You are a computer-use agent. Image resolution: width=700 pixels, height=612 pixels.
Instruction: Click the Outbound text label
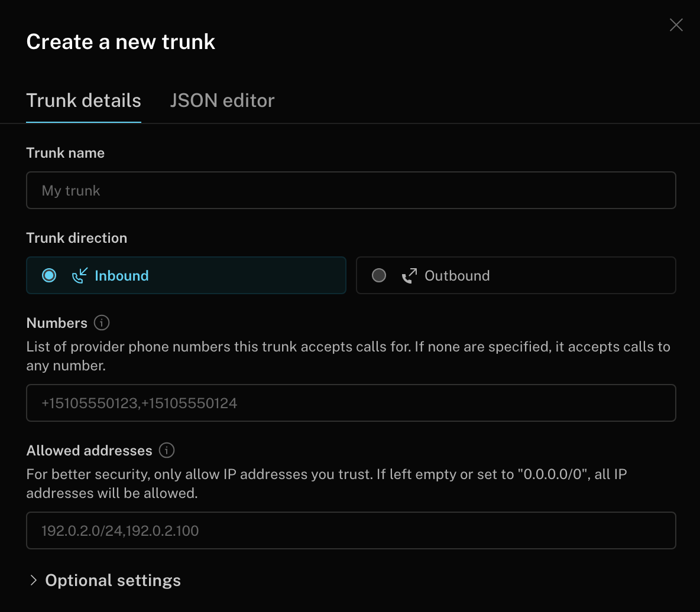(x=457, y=276)
